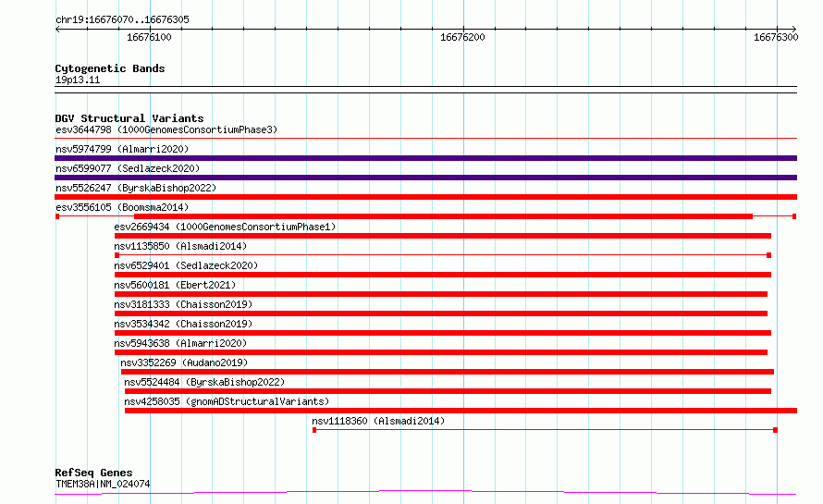Click the purple bar under nsv6599077
The image size is (823, 504).
point(425,178)
